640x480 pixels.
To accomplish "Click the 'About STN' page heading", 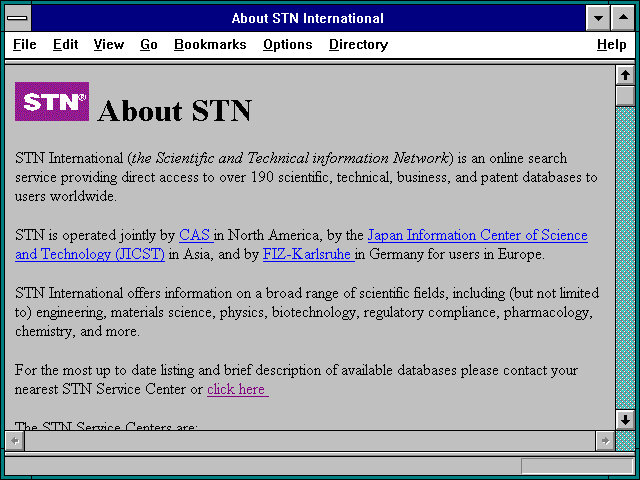I will tap(175, 111).
